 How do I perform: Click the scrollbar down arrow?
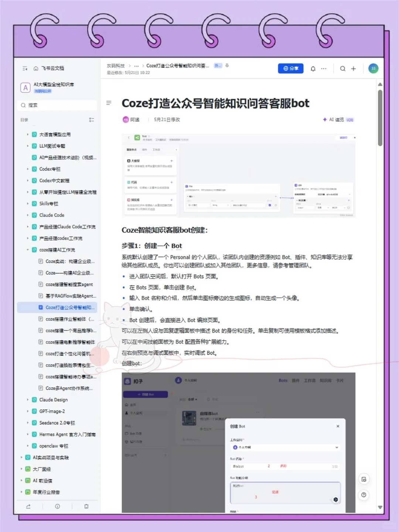(380, 508)
